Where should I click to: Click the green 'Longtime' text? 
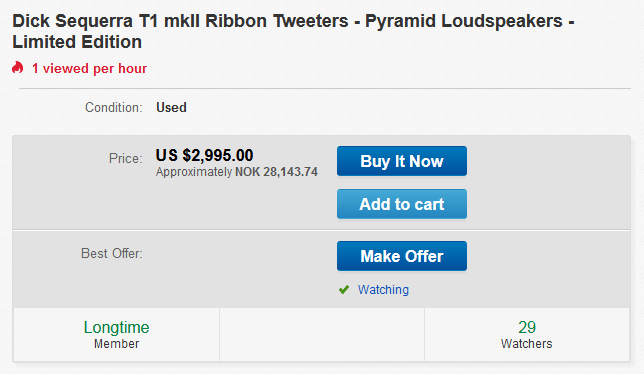[x=117, y=328]
